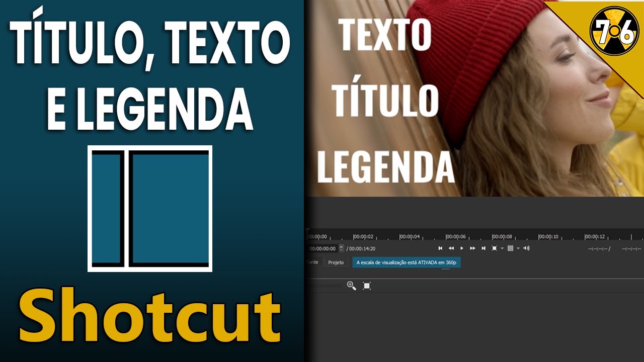The image size is (644, 362).
Task: Skip to the end of the clip
Action: (484, 248)
